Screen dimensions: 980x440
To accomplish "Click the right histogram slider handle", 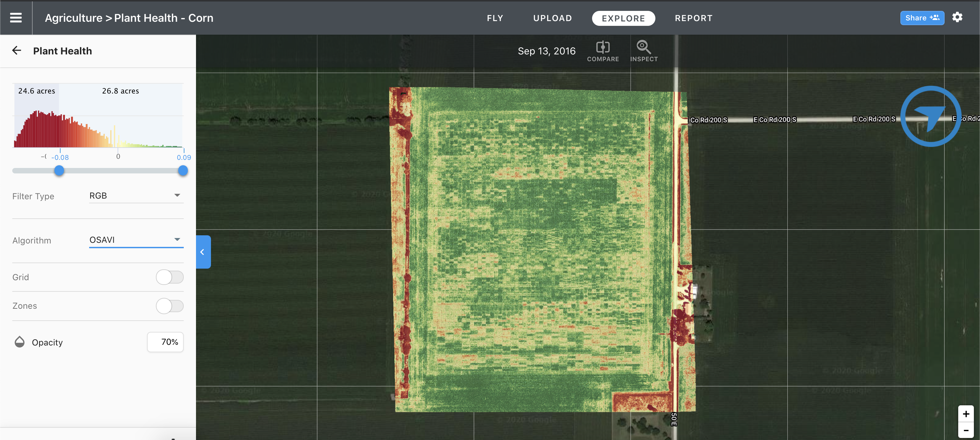I will (183, 170).
